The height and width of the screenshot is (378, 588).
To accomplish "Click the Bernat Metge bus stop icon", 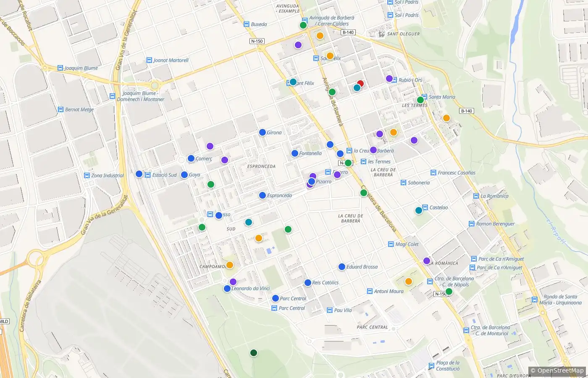I will (x=60, y=110).
